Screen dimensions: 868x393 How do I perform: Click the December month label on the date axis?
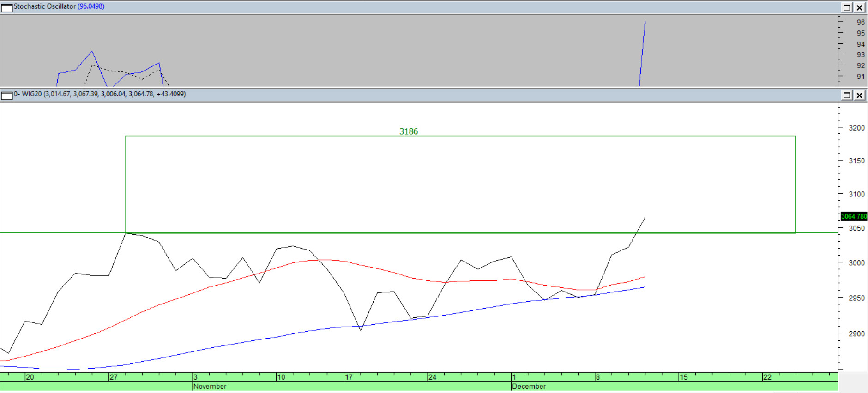(x=529, y=387)
